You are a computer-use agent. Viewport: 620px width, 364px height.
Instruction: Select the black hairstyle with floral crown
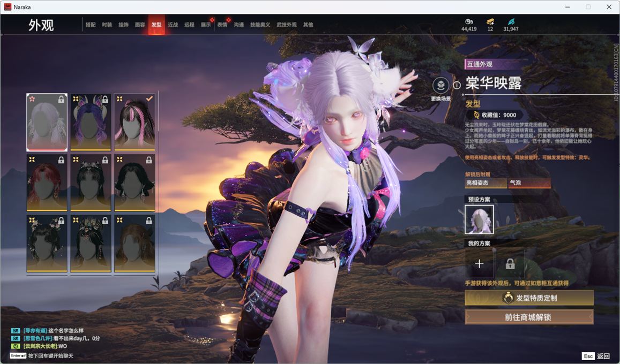(91, 243)
